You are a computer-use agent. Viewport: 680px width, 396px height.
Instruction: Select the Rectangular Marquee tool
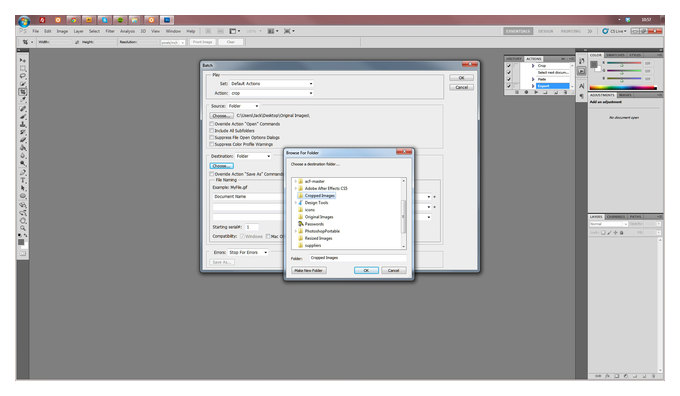(23, 69)
